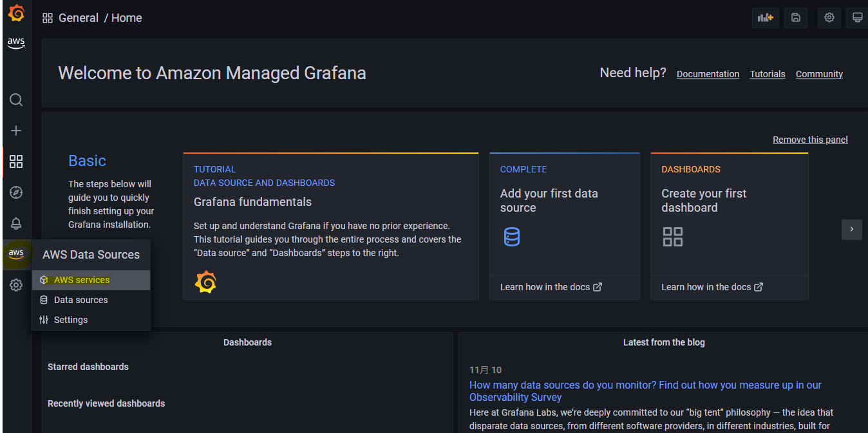
Task: Open the Community help link
Action: pos(819,74)
